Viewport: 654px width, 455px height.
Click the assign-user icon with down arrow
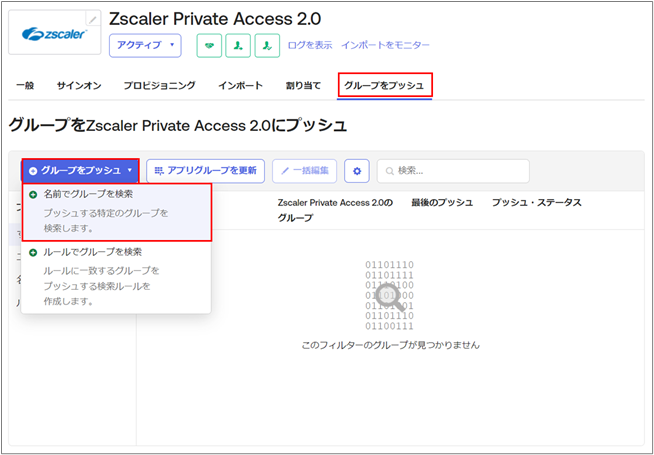[238, 45]
